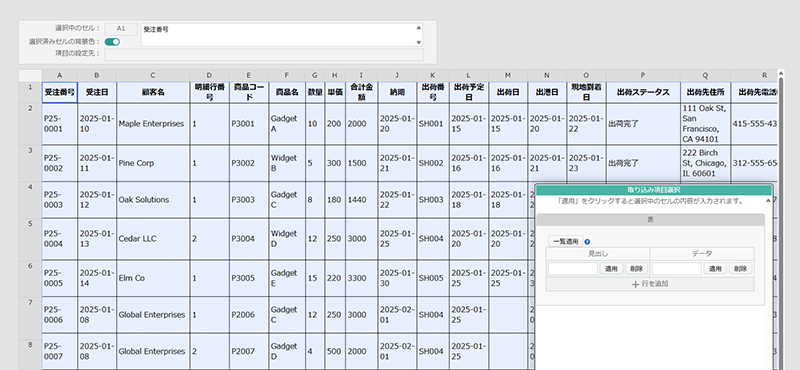Click 適用 button under 見出し column

pos(611,268)
